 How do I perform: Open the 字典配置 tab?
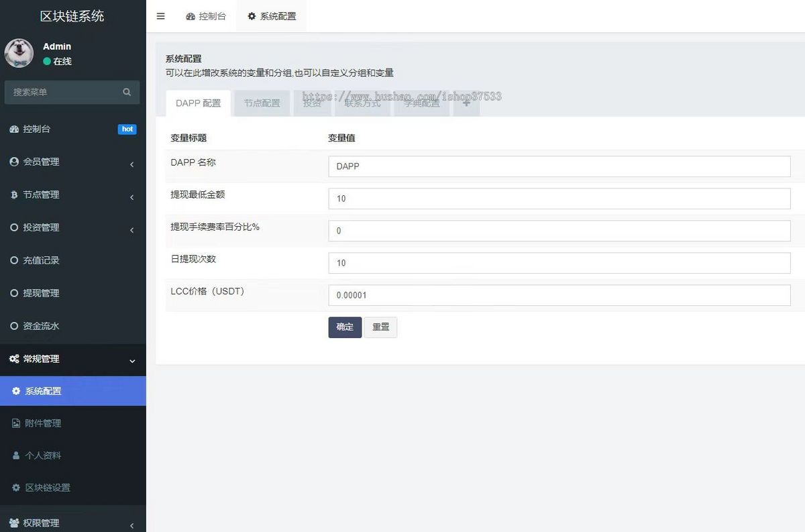pyautogui.click(x=421, y=103)
